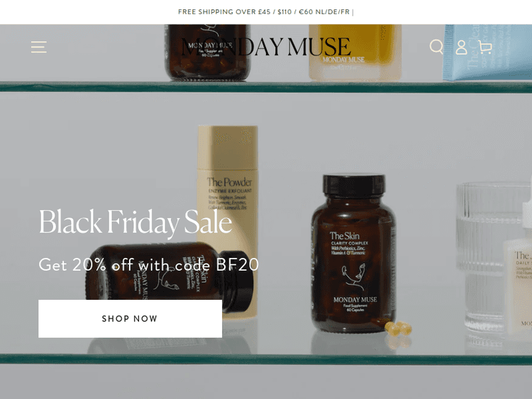Click the blue tube on the top shelf
The height and width of the screenshot is (399, 532).
487,52
